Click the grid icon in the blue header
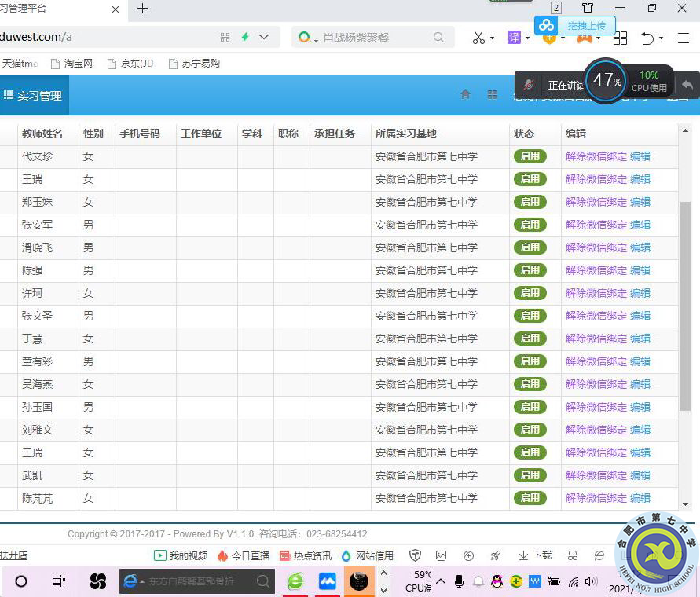700x597 pixels. [492, 95]
